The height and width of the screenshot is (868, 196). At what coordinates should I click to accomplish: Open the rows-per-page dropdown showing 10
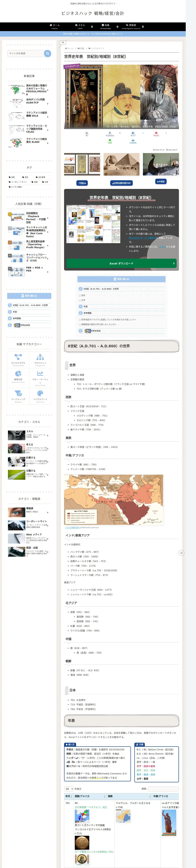click(x=69, y=789)
